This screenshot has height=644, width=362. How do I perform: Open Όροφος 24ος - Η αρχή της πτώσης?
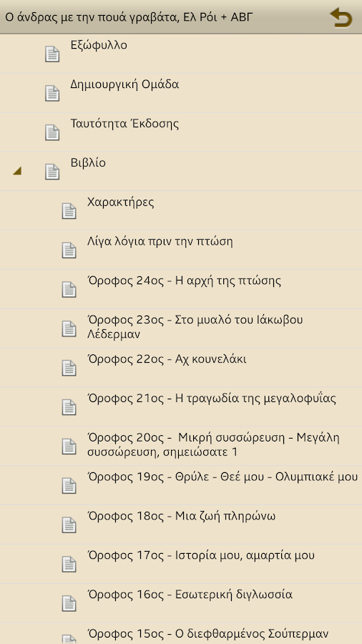[181, 289]
